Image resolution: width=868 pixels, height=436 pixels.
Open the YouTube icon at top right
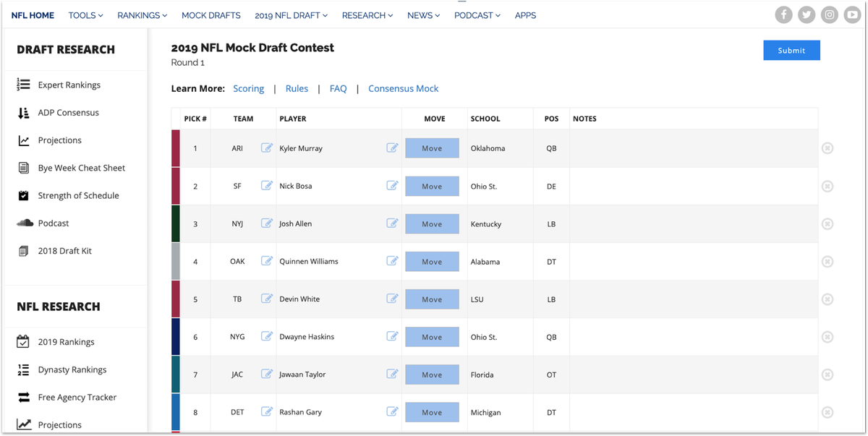click(852, 14)
